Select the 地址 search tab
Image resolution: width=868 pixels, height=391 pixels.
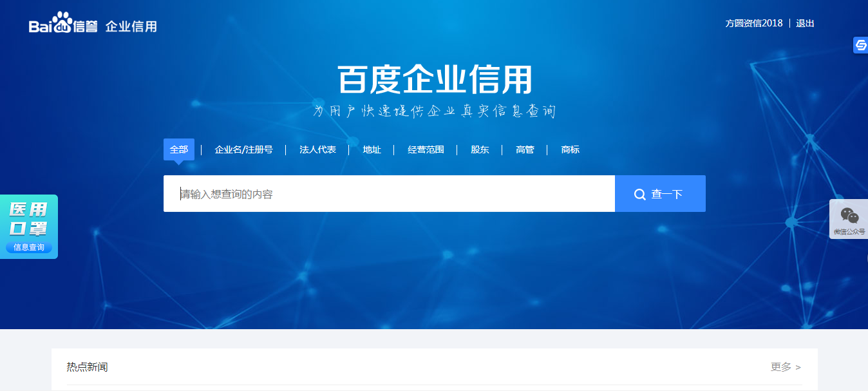tap(372, 149)
